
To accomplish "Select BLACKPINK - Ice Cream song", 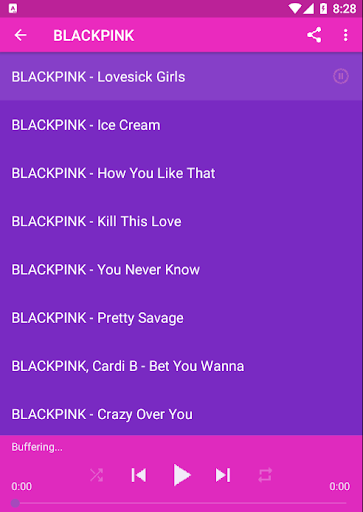I will click(181, 125).
